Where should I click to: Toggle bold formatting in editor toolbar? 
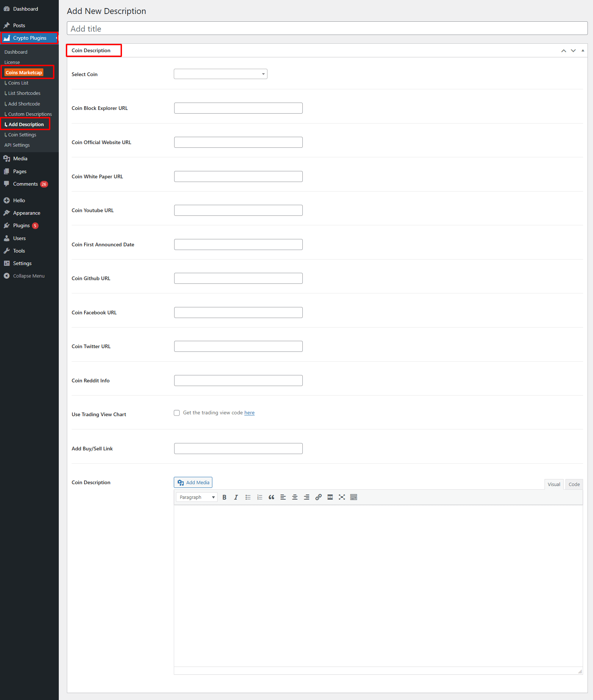224,497
